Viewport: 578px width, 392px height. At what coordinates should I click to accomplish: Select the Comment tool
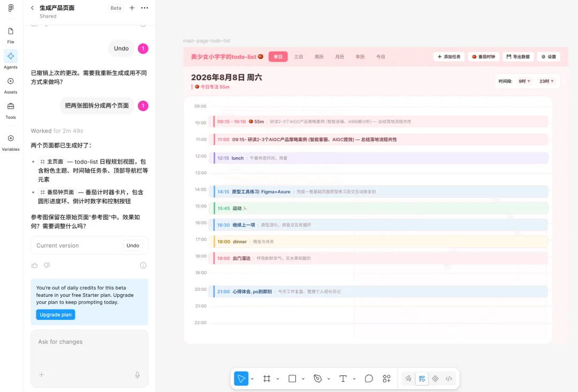tap(369, 379)
